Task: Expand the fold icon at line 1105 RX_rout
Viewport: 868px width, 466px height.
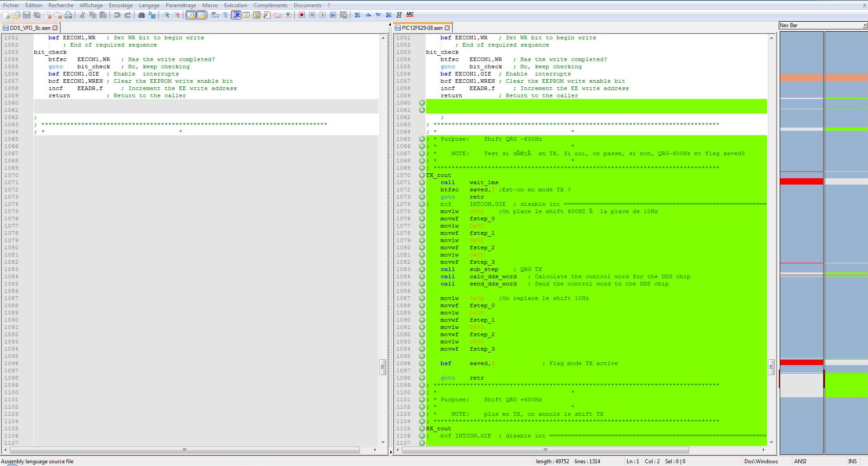Action: [x=422, y=428]
